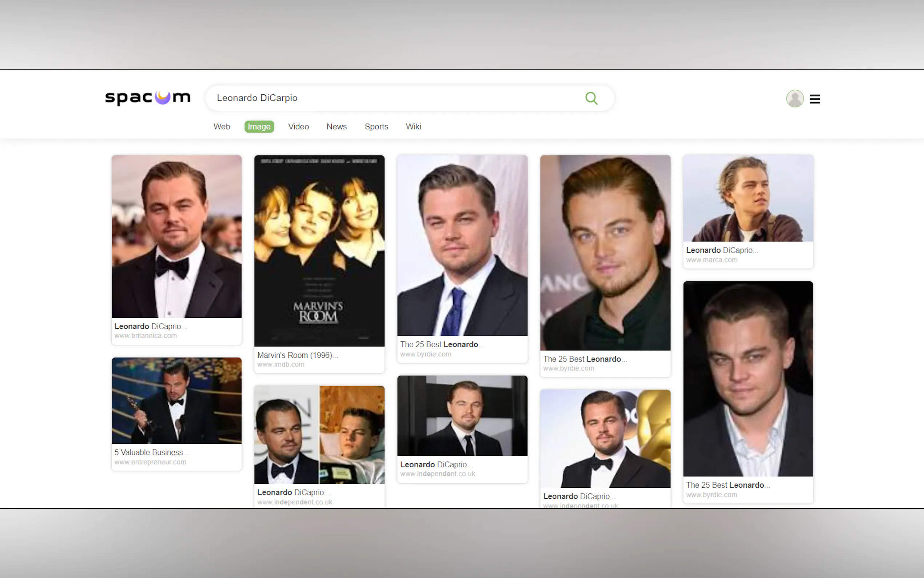Image resolution: width=924 pixels, height=578 pixels.
Task: Go to the Sports tab
Action: pos(376,127)
